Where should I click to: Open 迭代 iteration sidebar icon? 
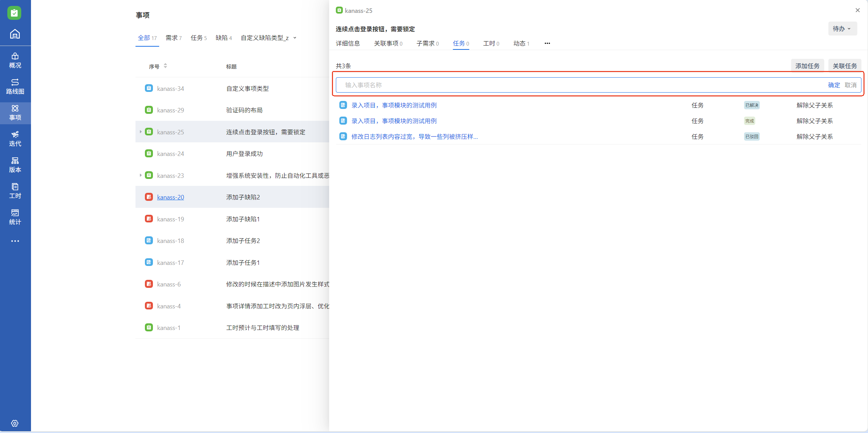click(15, 139)
